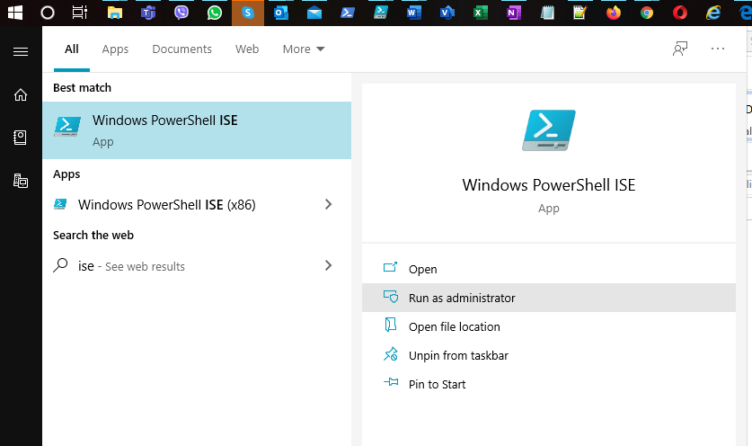Expand the web results chevron for ise
This screenshot has height=446, width=752.
click(x=329, y=266)
